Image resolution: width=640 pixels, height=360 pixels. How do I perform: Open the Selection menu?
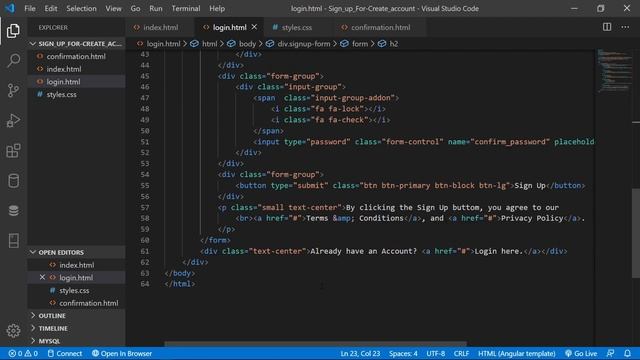tap(81, 8)
